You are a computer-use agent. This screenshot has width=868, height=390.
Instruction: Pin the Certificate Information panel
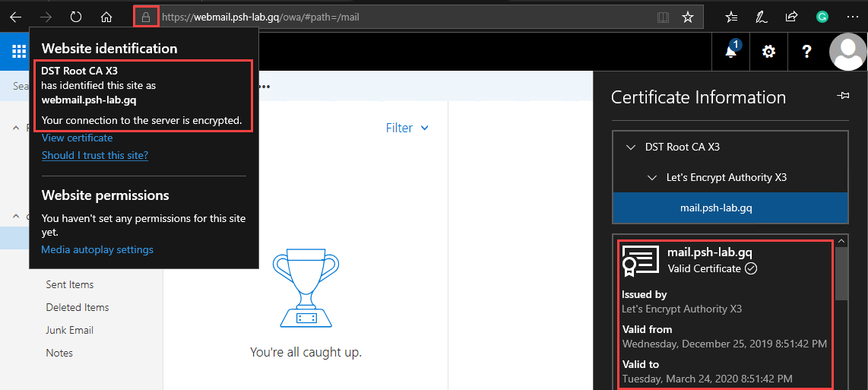tap(842, 96)
